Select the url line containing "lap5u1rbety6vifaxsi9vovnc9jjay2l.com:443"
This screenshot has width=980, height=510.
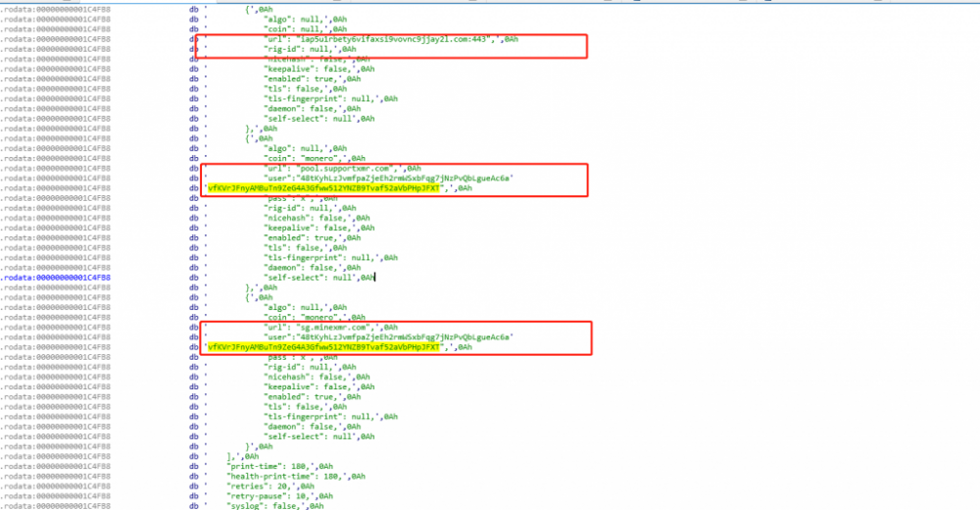(x=391, y=39)
